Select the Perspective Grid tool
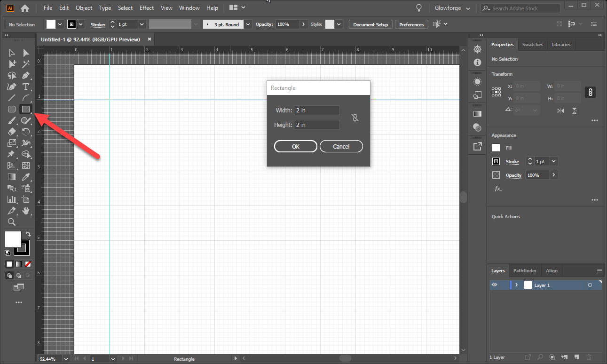This screenshot has width=607, height=364. pyautogui.click(x=12, y=166)
